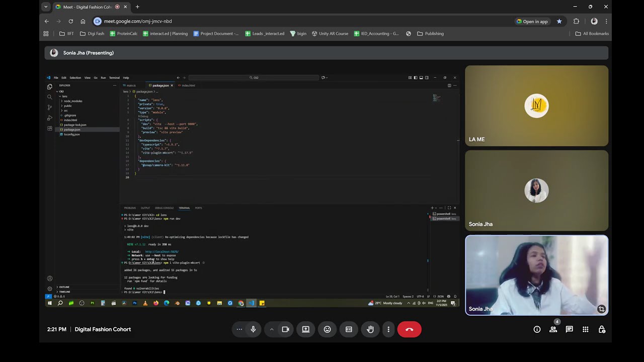644x362 pixels.
Task: Open audio settings dots beside microphone
Action: pyautogui.click(x=239, y=329)
